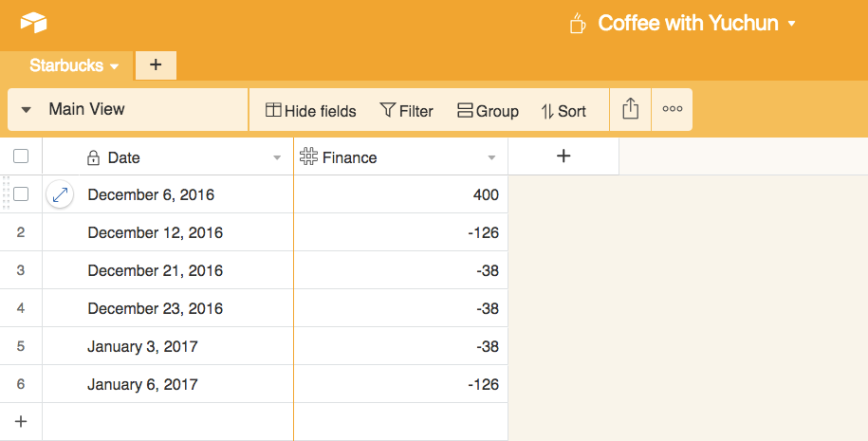Add a new row at table bottom
Image resolution: width=868 pixels, height=441 pixels.
21,421
